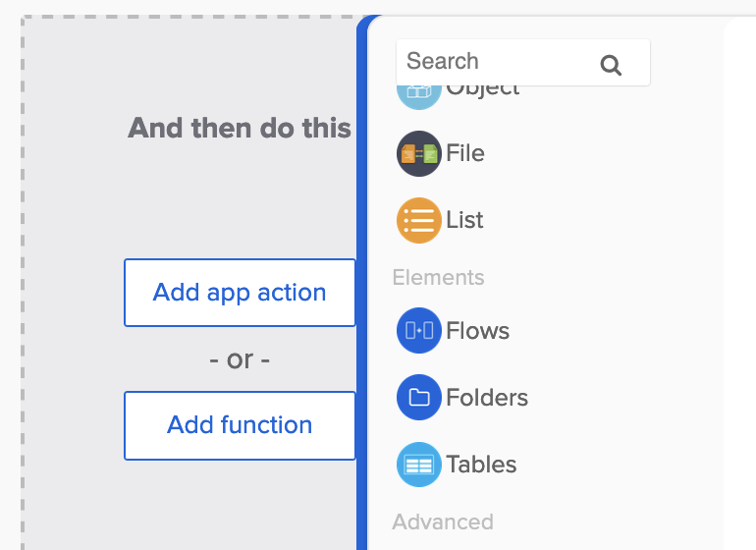The image size is (756, 550).
Task: Select the partially hidden Object icon
Action: 418,94
